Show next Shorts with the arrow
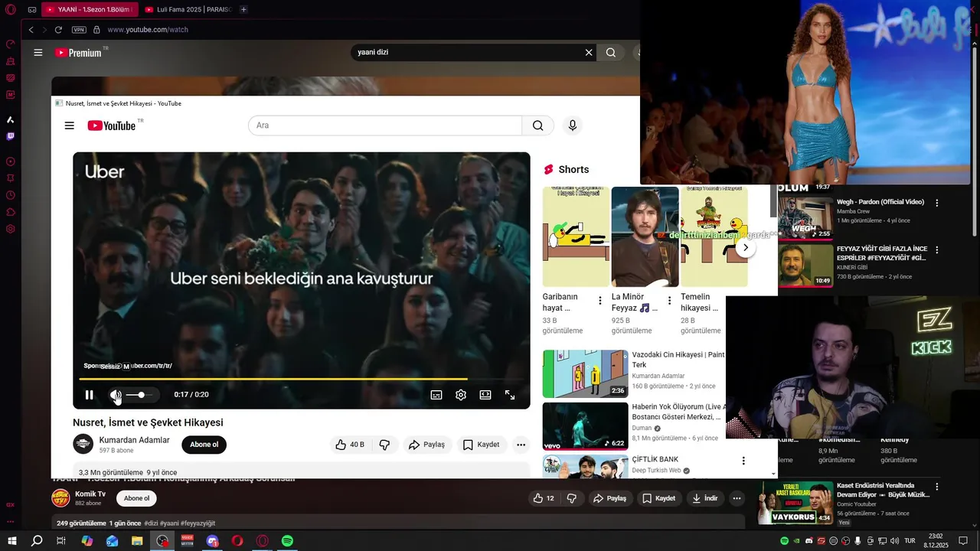980x551 pixels. point(745,248)
